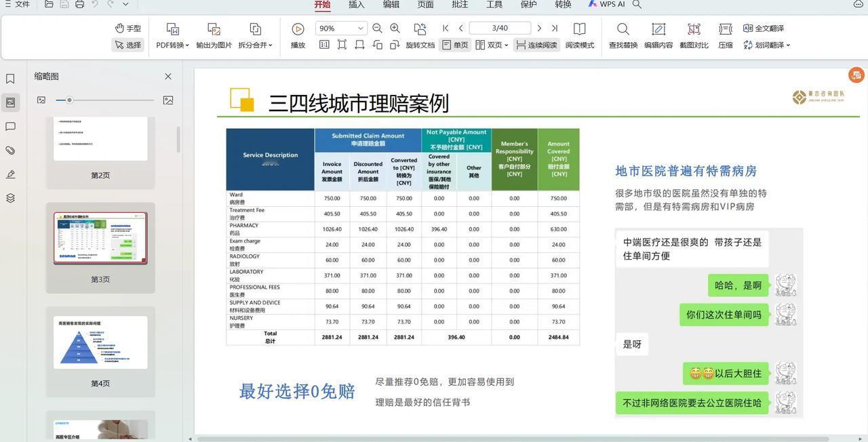Image resolution: width=868 pixels, height=442 pixels.
Task: Click 编辑内容 edit content tool
Action: [x=658, y=37]
